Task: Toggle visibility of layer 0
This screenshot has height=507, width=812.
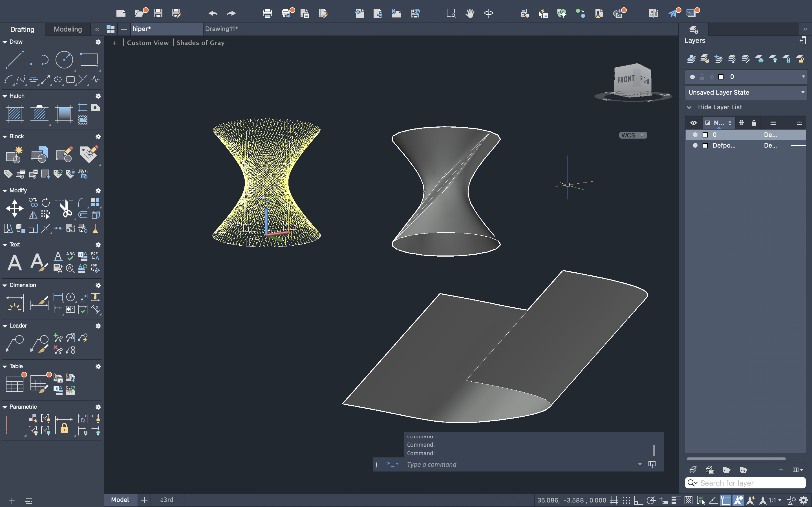Action: 695,135
